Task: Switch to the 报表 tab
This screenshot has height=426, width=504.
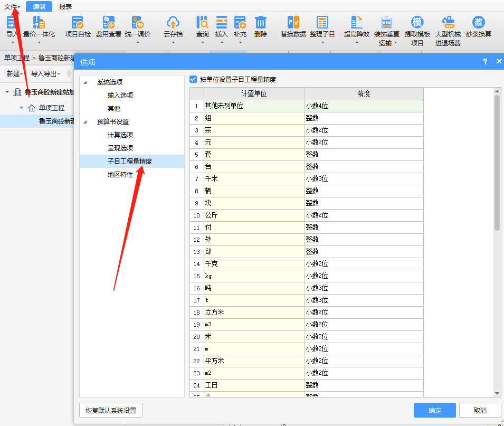Action: [x=65, y=6]
